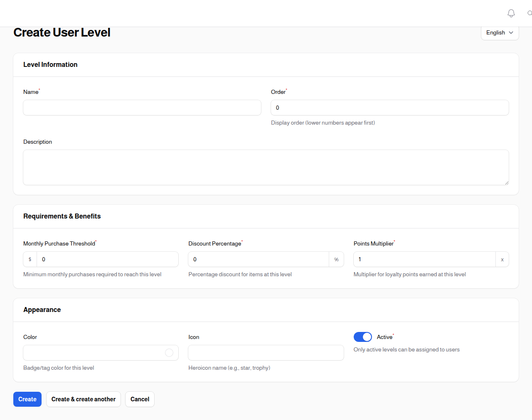The width and height of the screenshot is (532, 420).
Task: Open the global search icon
Action: coord(530,13)
